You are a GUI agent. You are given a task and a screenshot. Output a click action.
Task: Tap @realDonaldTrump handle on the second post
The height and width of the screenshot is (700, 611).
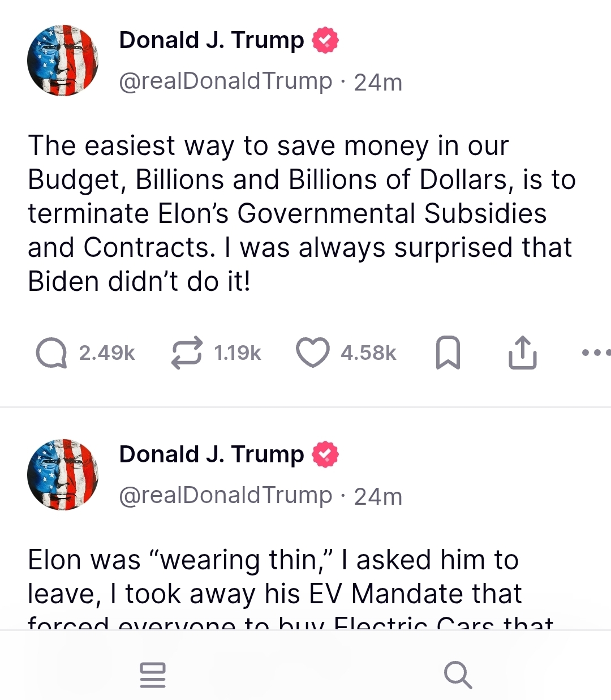(225, 496)
